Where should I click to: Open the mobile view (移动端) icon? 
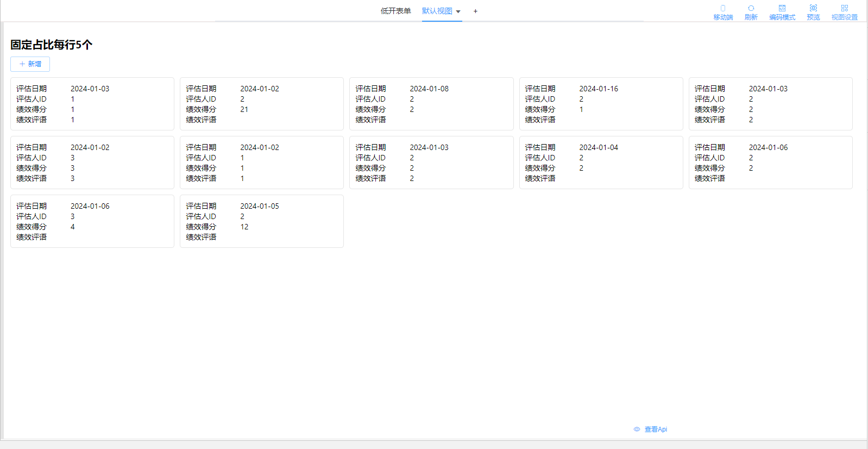(x=723, y=9)
